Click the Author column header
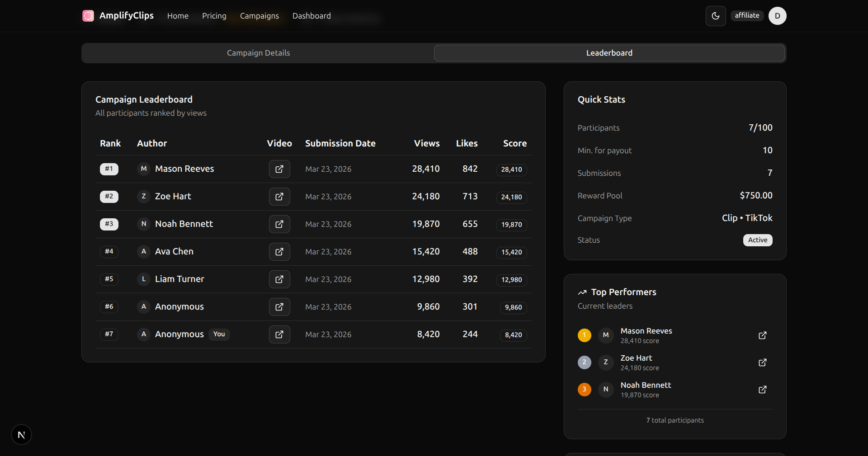The width and height of the screenshot is (868, 456). [x=152, y=143]
